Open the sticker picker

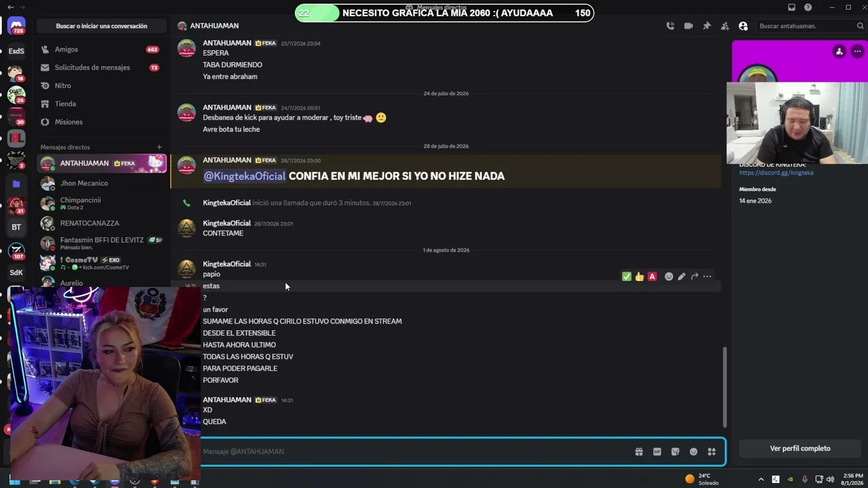675,451
